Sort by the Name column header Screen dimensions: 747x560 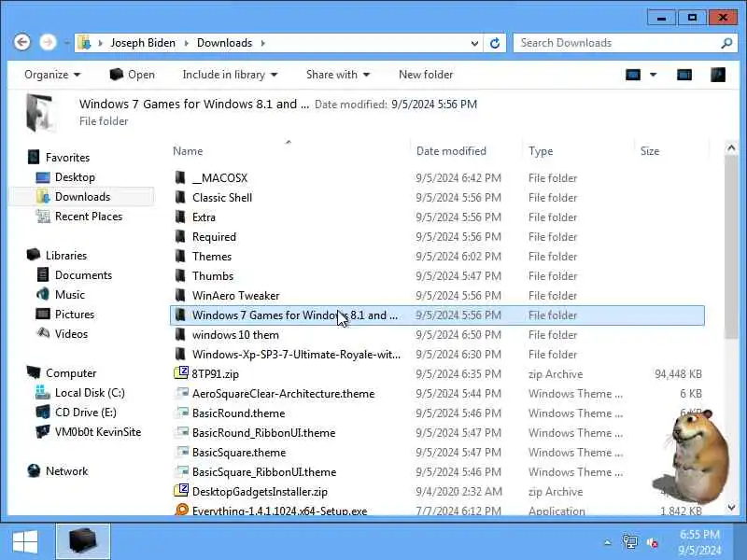point(188,151)
